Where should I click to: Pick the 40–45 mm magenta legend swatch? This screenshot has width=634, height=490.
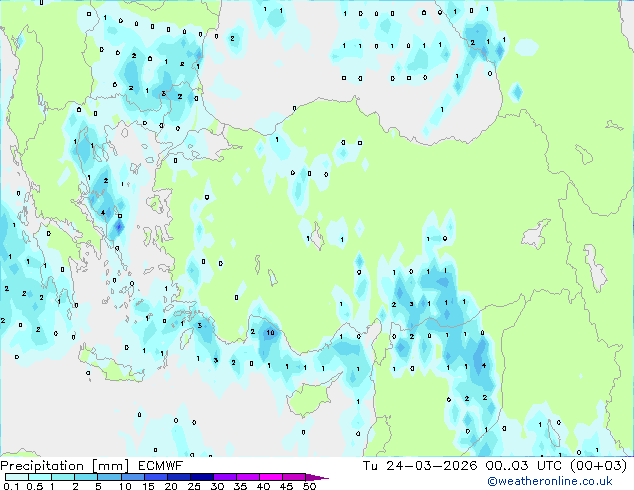pos(271,477)
